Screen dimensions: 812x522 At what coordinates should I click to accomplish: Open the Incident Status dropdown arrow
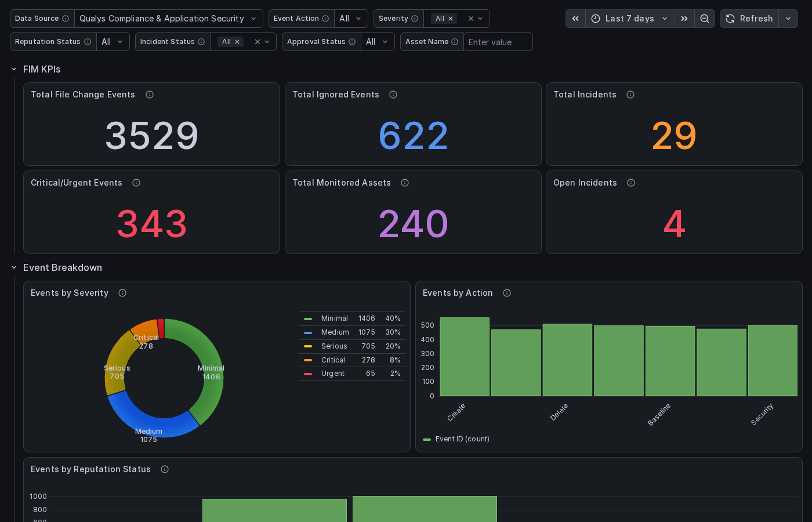pyautogui.click(x=267, y=42)
